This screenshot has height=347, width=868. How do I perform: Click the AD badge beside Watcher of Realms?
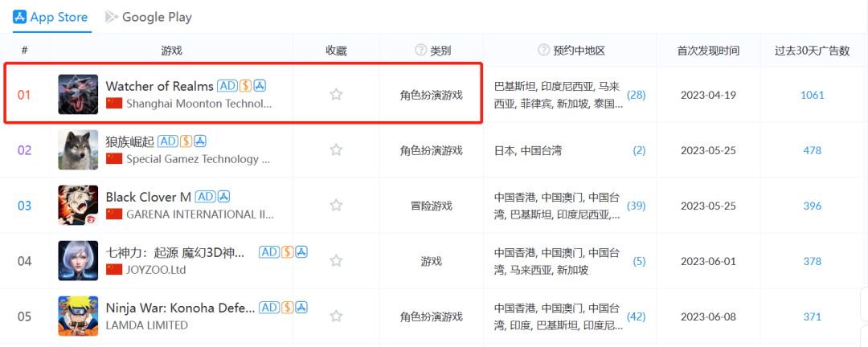click(227, 86)
